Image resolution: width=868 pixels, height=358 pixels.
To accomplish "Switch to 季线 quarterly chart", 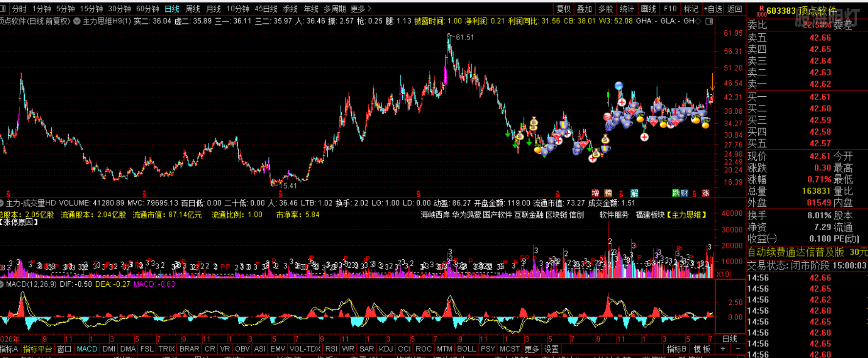I will (x=290, y=9).
